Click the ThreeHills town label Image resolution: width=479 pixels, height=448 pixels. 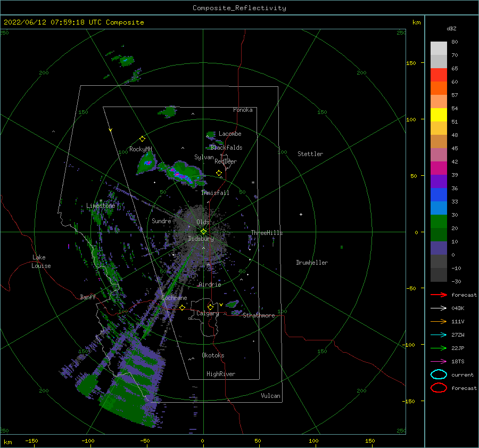coord(267,233)
